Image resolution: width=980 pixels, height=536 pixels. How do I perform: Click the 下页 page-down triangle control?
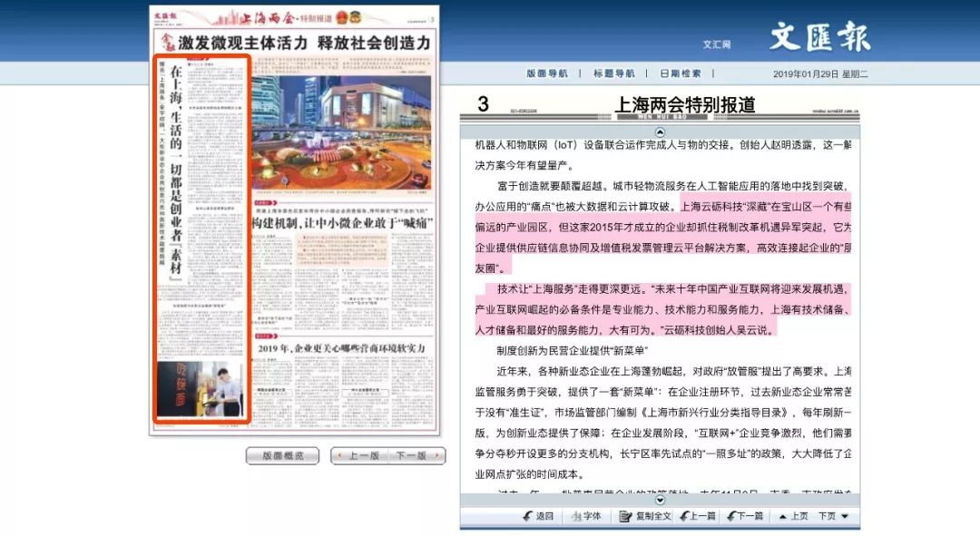tap(834, 516)
